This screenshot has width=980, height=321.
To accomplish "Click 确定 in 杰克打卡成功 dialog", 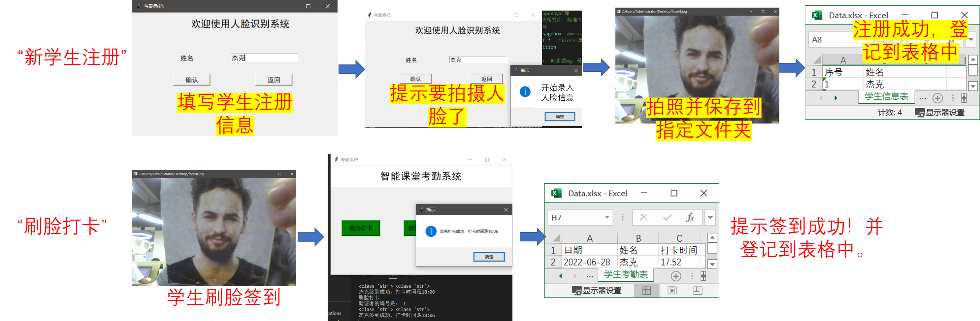I will (x=489, y=257).
